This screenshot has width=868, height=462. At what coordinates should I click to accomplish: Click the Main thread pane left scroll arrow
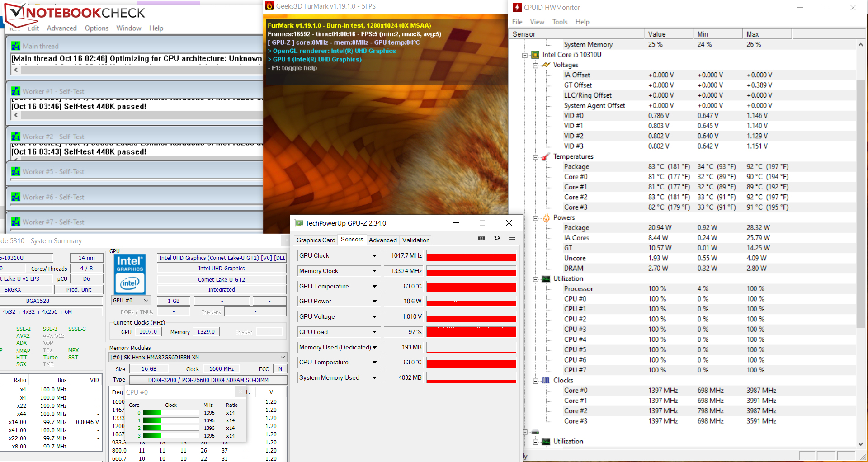tap(16, 70)
